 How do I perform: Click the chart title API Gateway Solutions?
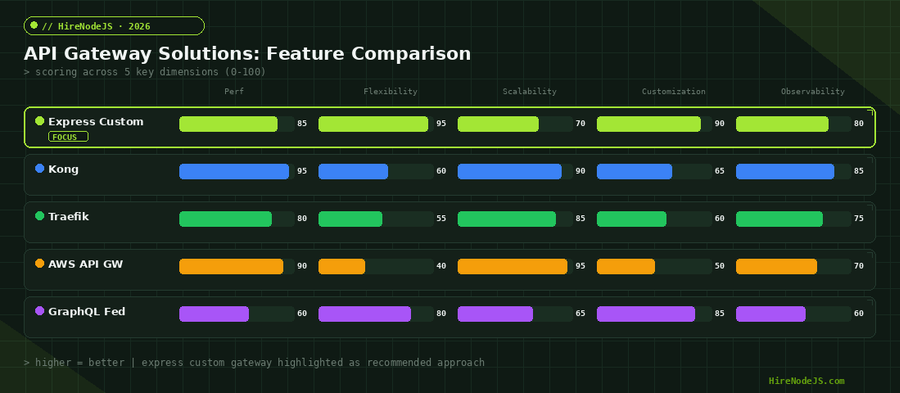247,53
